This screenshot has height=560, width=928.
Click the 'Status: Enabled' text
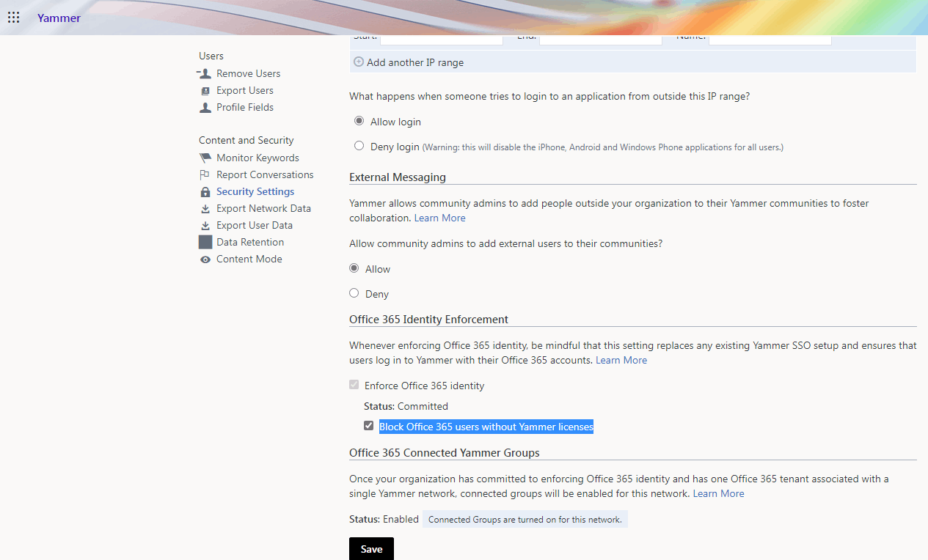click(384, 519)
